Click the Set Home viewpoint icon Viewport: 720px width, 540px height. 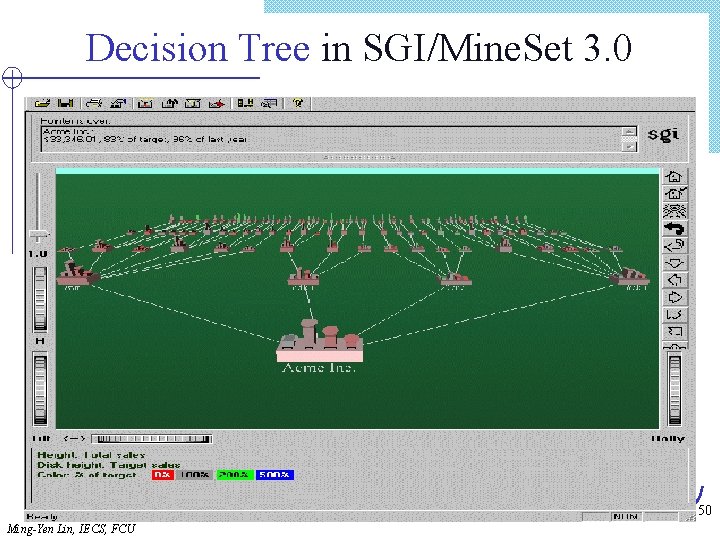[675, 193]
